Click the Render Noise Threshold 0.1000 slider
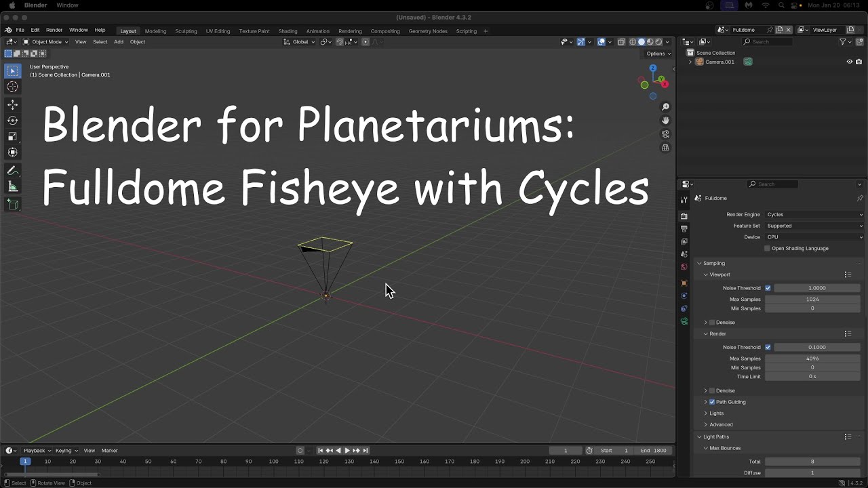 816,347
